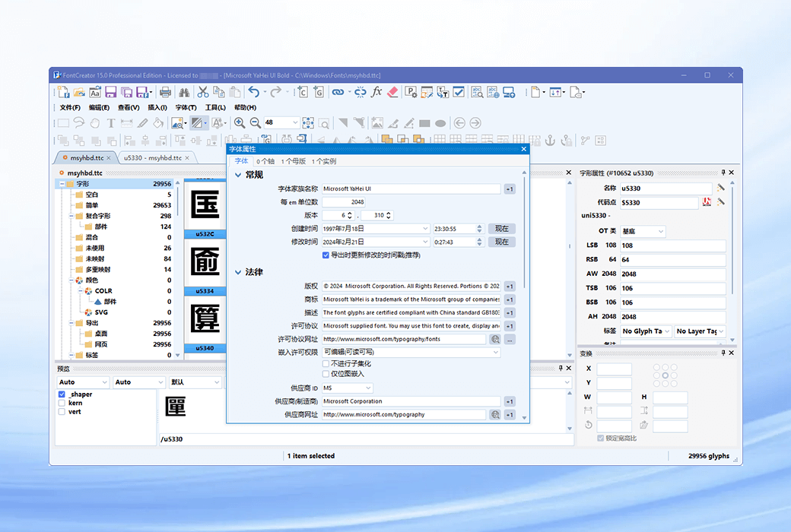Open the 供应商 ID dropdown
This screenshot has width=791, height=532.
(347, 388)
